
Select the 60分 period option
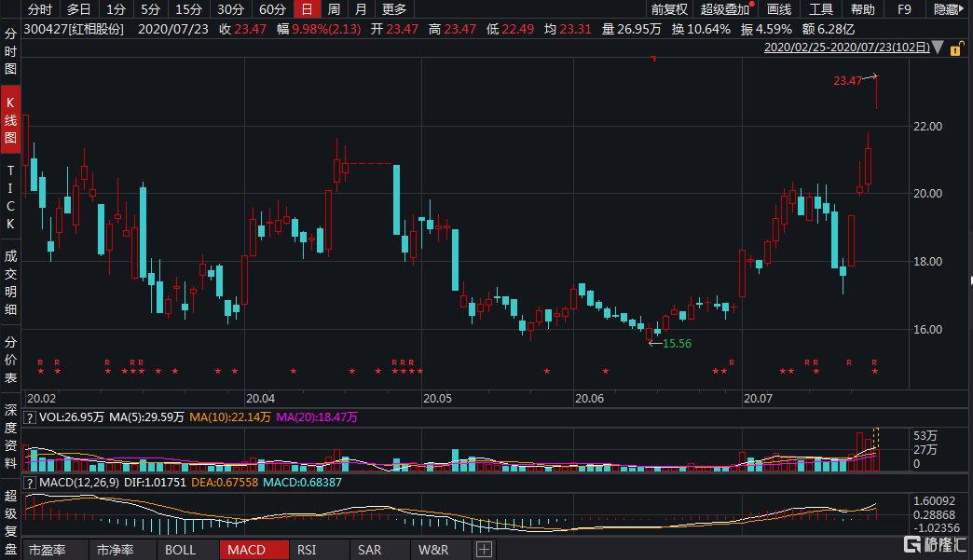tap(272, 9)
